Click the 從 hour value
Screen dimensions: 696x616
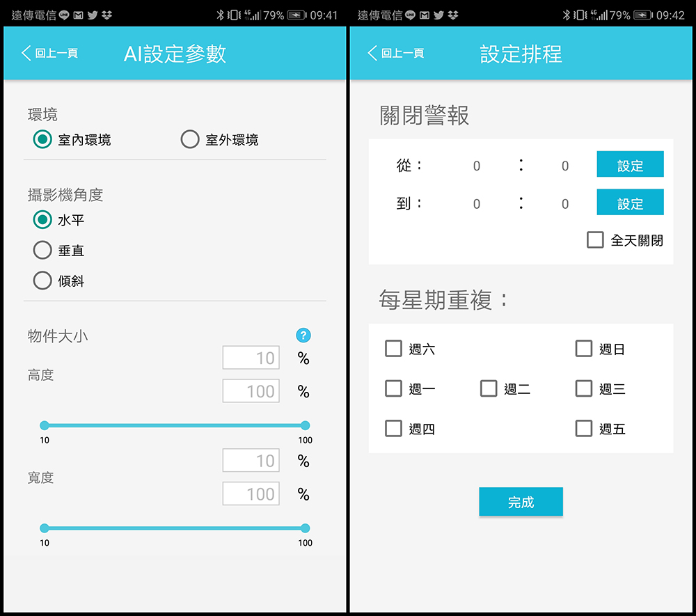[476, 166]
